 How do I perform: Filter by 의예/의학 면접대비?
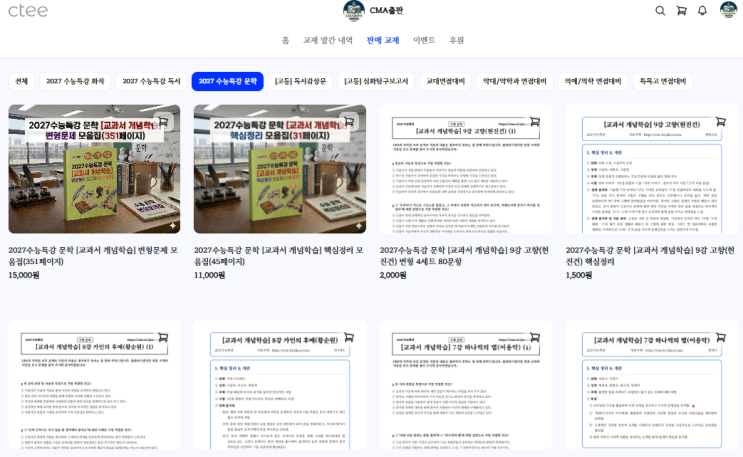[593, 82]
